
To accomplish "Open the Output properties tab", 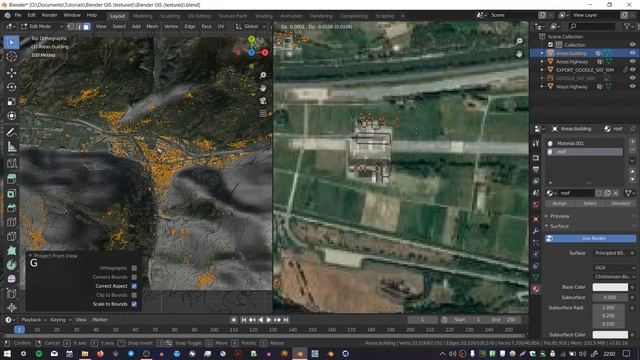I will (x=536, y=169).
